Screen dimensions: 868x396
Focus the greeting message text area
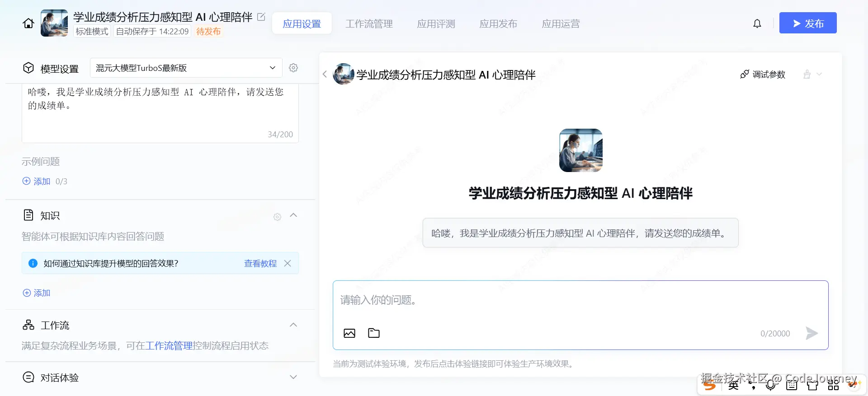(x=160, y=113)
